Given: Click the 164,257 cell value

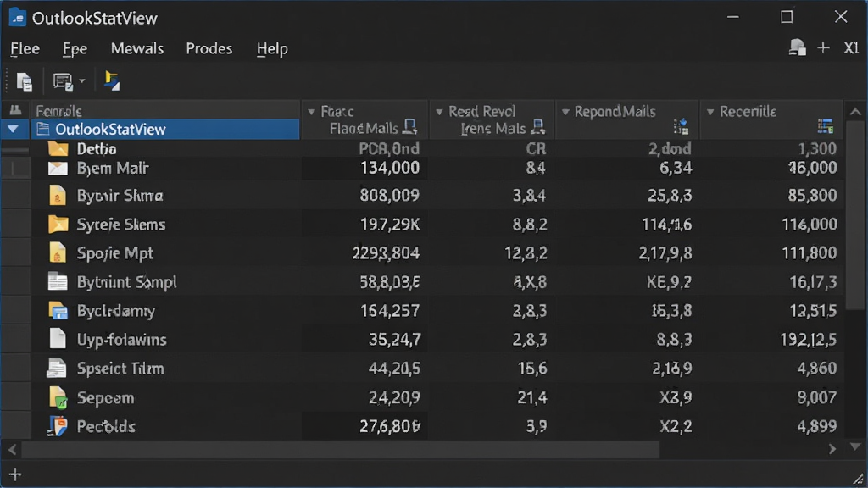Looking at the screenshot, I should tap(390, 310).
